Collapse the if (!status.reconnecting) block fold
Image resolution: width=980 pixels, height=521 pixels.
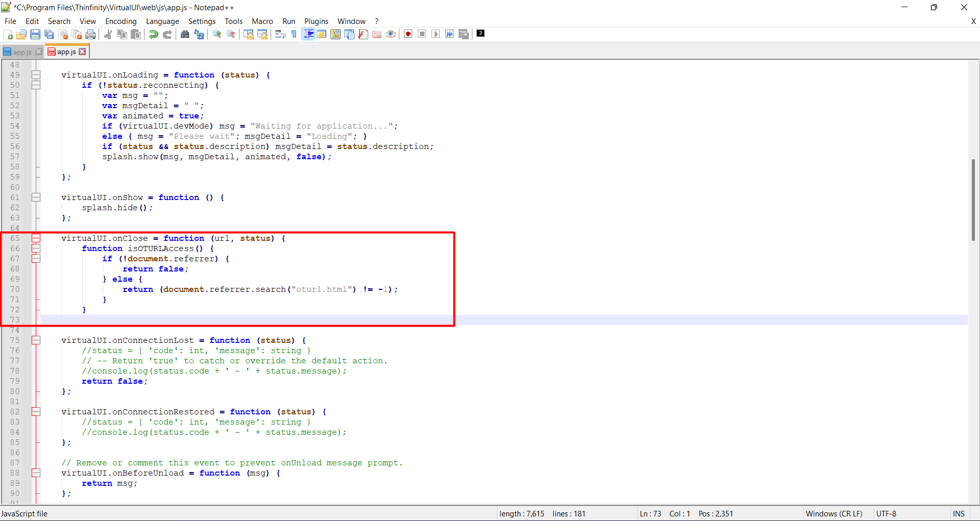pos(36,85)
